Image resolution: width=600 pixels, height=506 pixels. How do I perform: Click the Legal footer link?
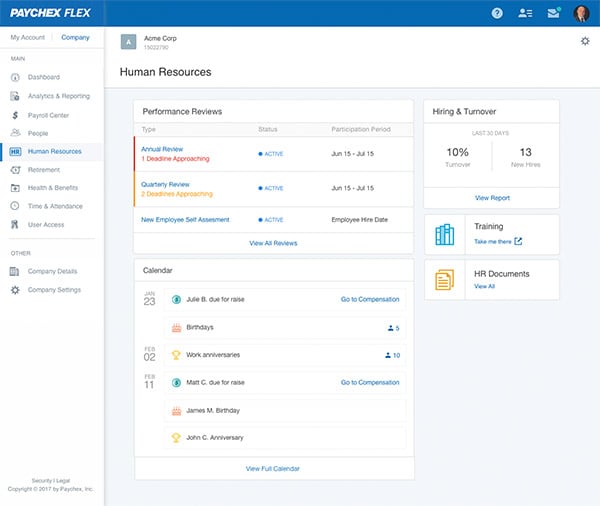[x=63, y=480]
